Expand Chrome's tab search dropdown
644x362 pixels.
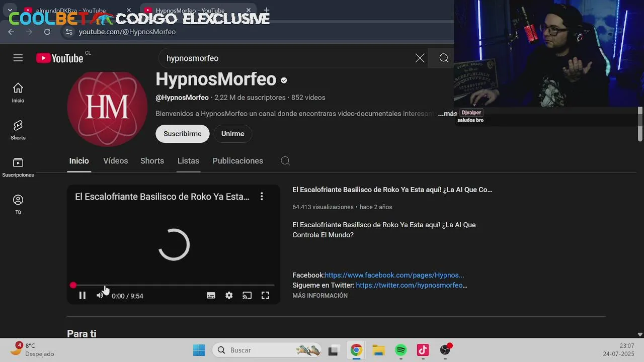click(x=10, y=10)
